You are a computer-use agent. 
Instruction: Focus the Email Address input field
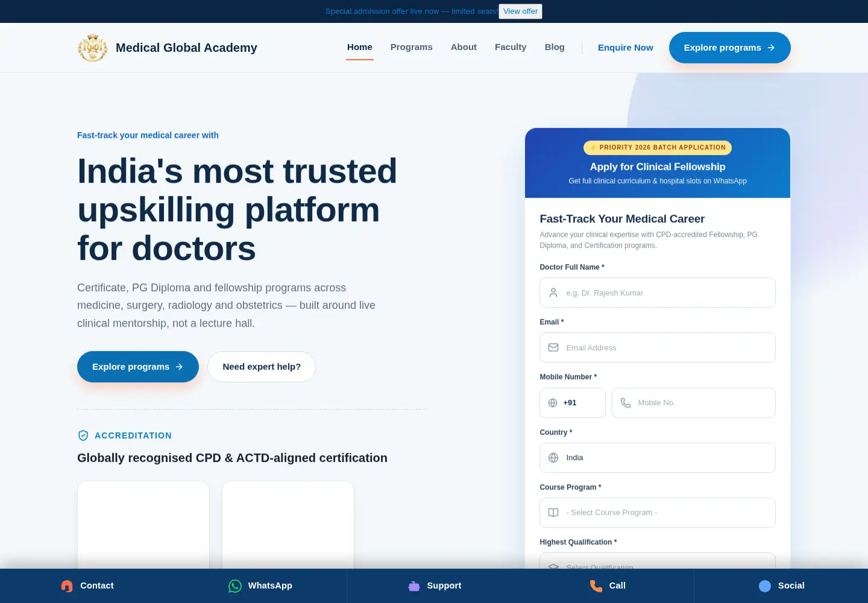click(658, 347)
